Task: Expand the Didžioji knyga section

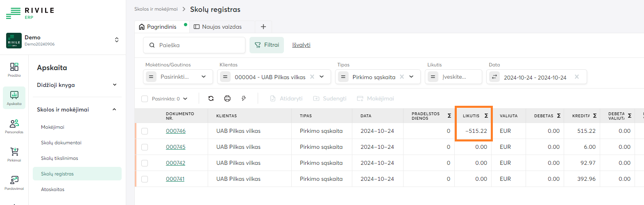Action: coord(115,85)
